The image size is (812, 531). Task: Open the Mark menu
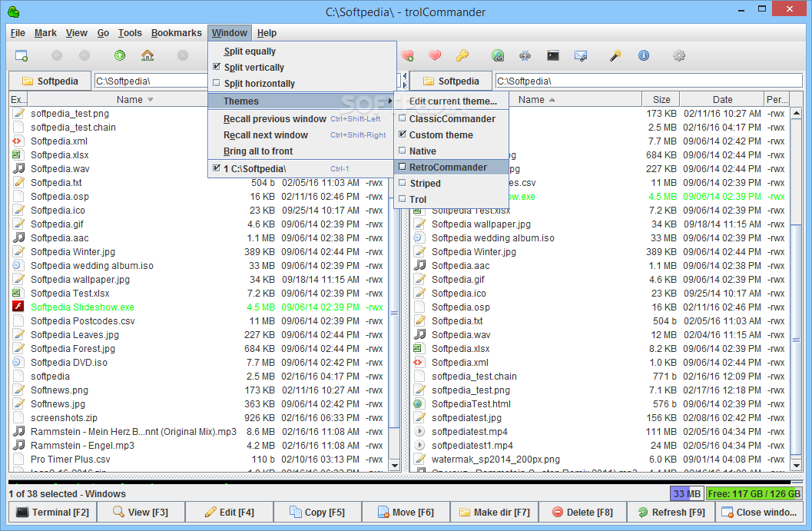(45, 32)
